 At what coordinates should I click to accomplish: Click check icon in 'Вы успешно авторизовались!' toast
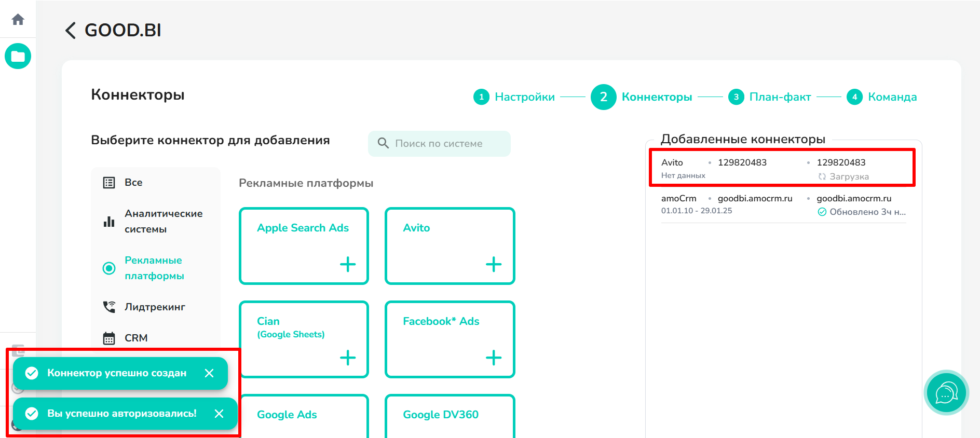point(32,414)
